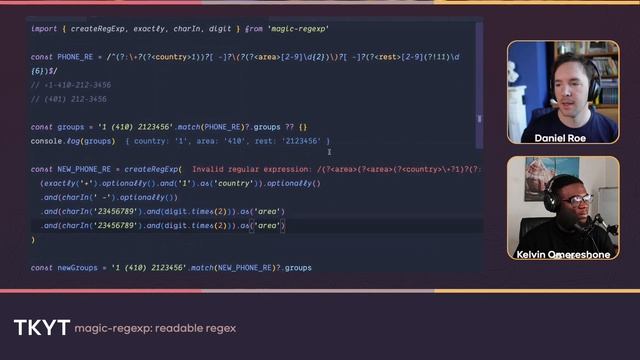The height and width of the screenshot is (360, 640).
Task: Click the 'Invalid regular expression' error message
Action: point(336,169)
